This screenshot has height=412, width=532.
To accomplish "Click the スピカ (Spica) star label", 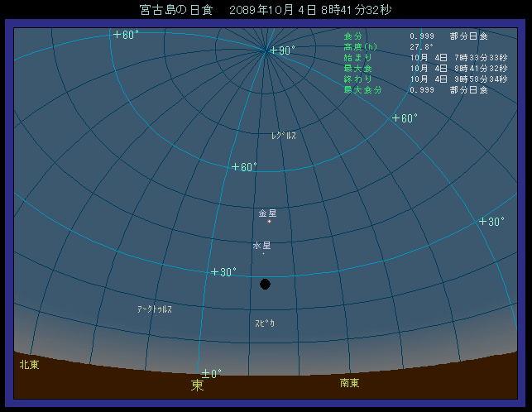I will 265,323.
